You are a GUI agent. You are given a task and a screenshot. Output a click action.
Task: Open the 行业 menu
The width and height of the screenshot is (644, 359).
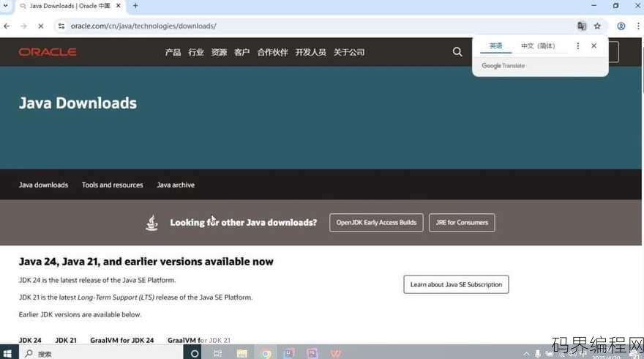(x=196, y=52)
